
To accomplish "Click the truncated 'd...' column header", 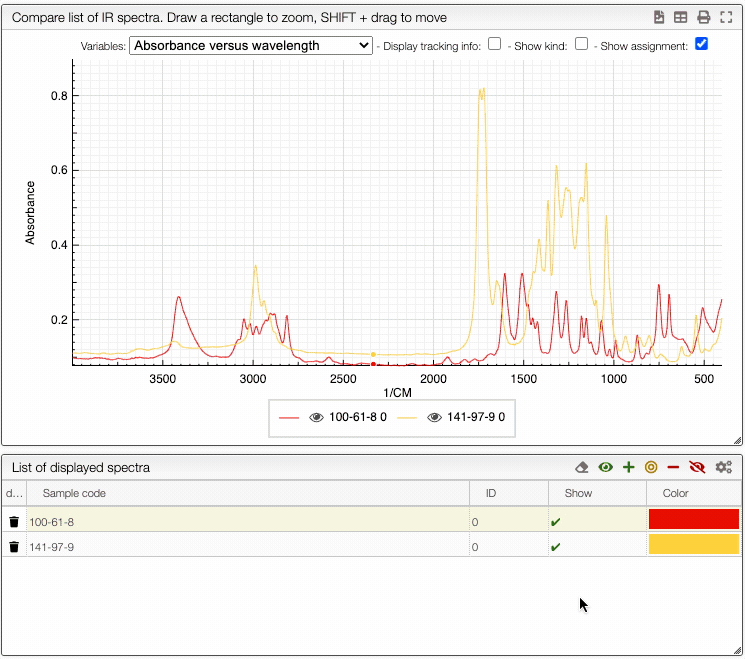I will pyautogui.click(x=14, y=493).
